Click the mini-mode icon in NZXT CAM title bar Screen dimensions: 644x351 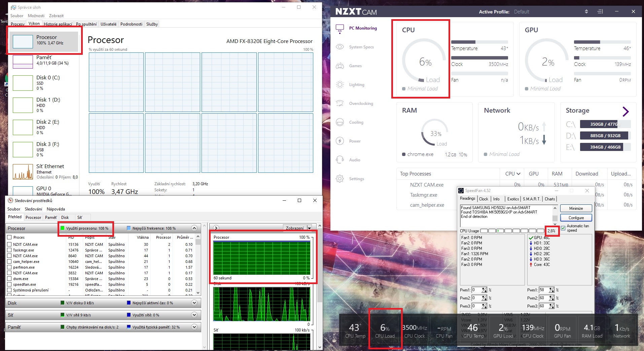(600, 11)
